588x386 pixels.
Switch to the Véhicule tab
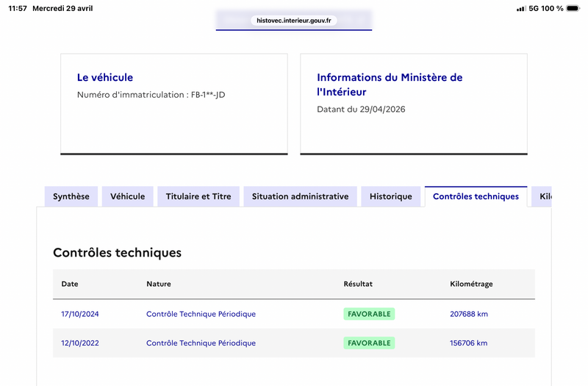tap(127, 196)
